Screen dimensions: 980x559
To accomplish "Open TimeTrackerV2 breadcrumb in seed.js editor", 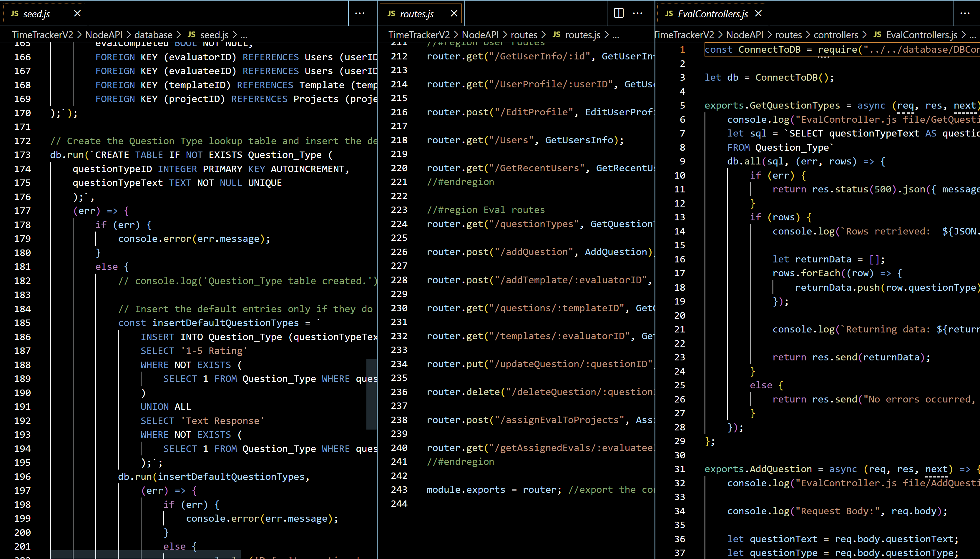I will [x=42, y=35].
